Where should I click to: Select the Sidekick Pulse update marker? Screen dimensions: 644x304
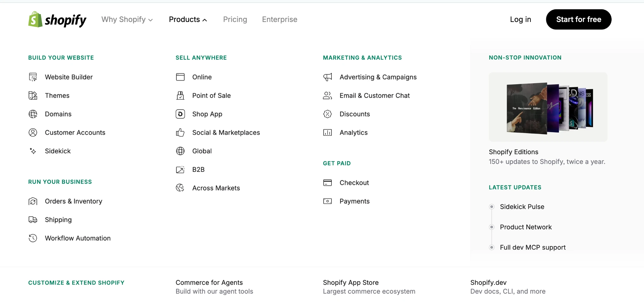[492, 207]
